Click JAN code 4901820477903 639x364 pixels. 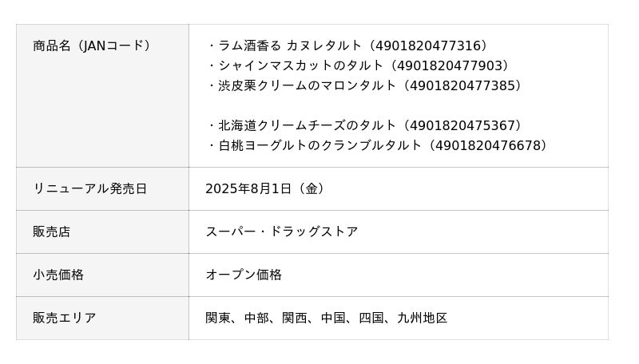(452, 65)
